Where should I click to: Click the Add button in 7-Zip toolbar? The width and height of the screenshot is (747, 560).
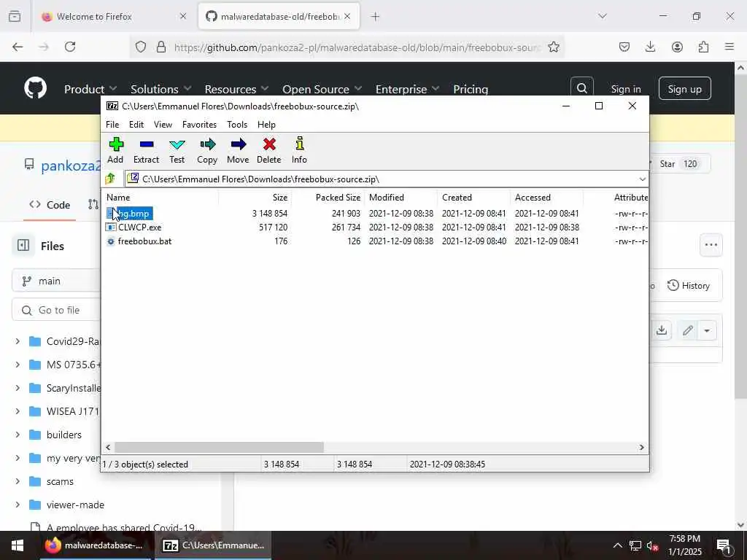115,150
